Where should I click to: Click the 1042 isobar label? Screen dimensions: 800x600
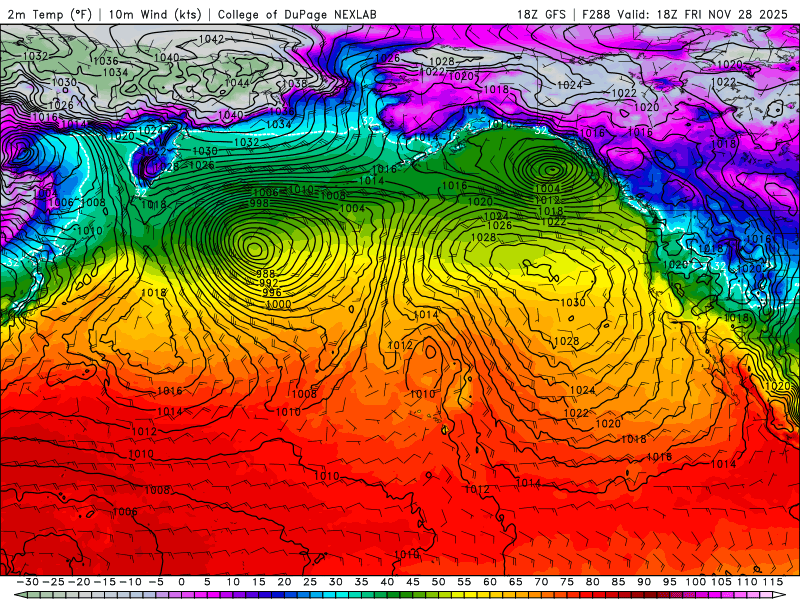tap(211, 39)
